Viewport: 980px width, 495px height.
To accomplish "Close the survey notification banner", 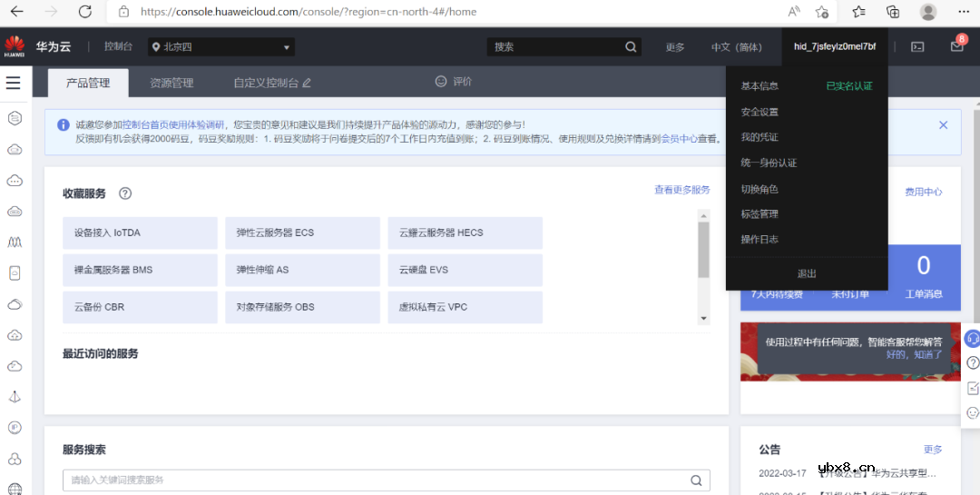I will (x=943, y=125).
